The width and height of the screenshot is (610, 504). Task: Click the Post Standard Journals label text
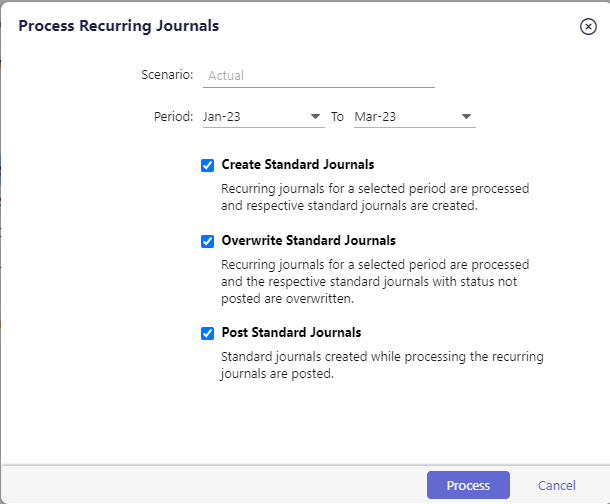tap(291, 332)
